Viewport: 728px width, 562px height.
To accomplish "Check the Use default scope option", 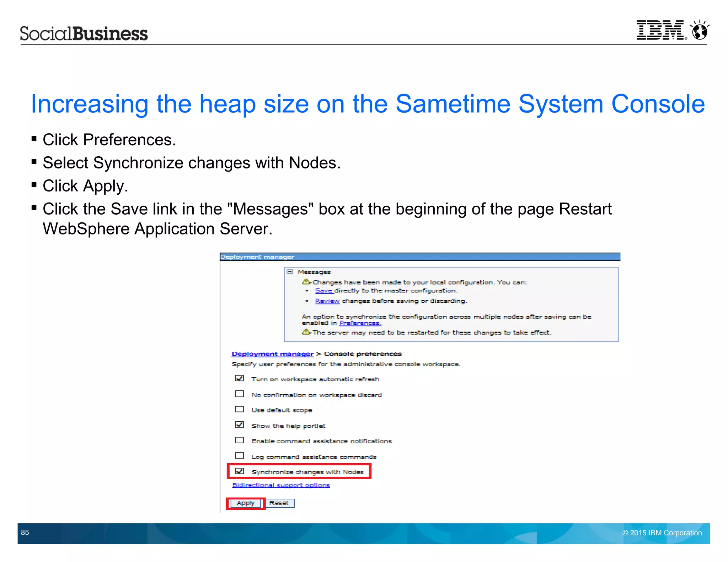I will point(240,409).
